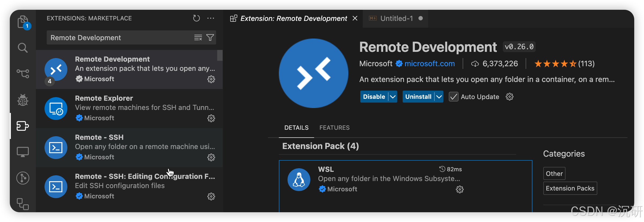Open the Search view icon
Screen dimensions: 644x222
(x=23, y=48)
